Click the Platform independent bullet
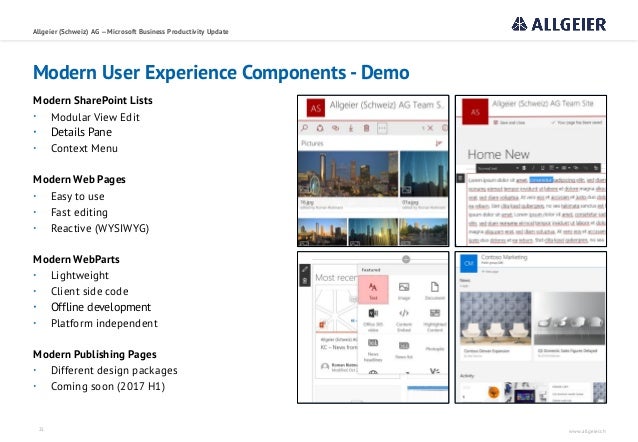 (105, 324)
